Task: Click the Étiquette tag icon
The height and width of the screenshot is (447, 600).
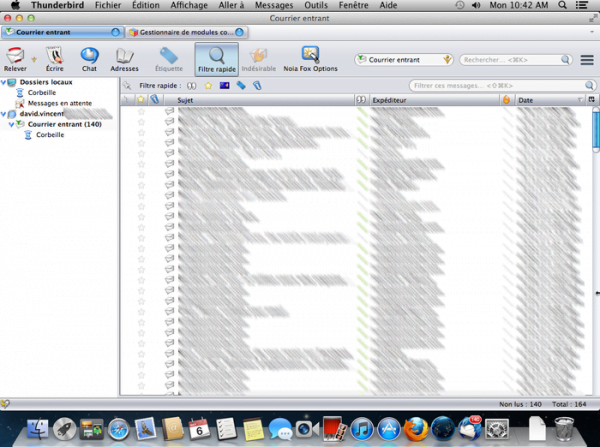Action: tap(170, 56)
